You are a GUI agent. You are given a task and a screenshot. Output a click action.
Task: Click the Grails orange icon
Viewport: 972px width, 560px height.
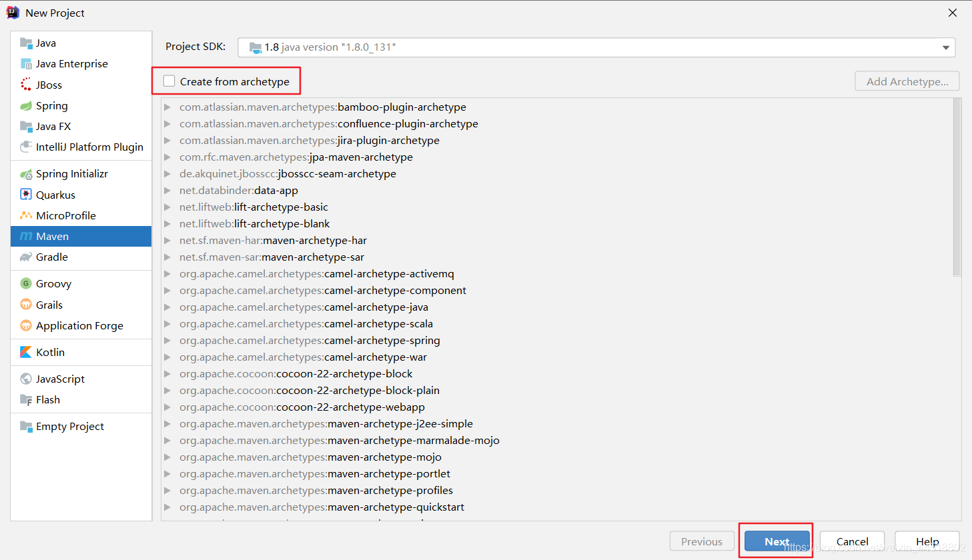(x=26, y=305)
